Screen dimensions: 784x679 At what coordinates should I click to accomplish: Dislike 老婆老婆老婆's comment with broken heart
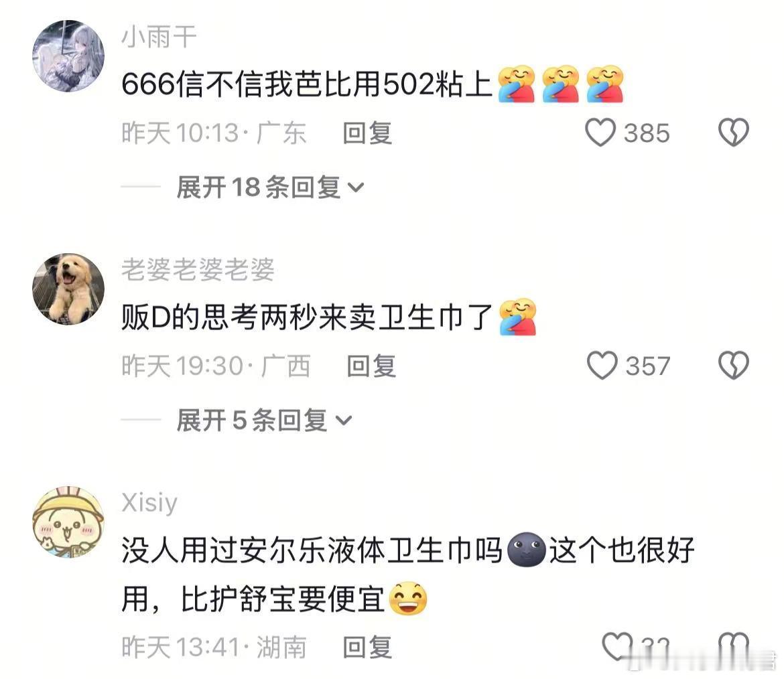pos(734,365)
